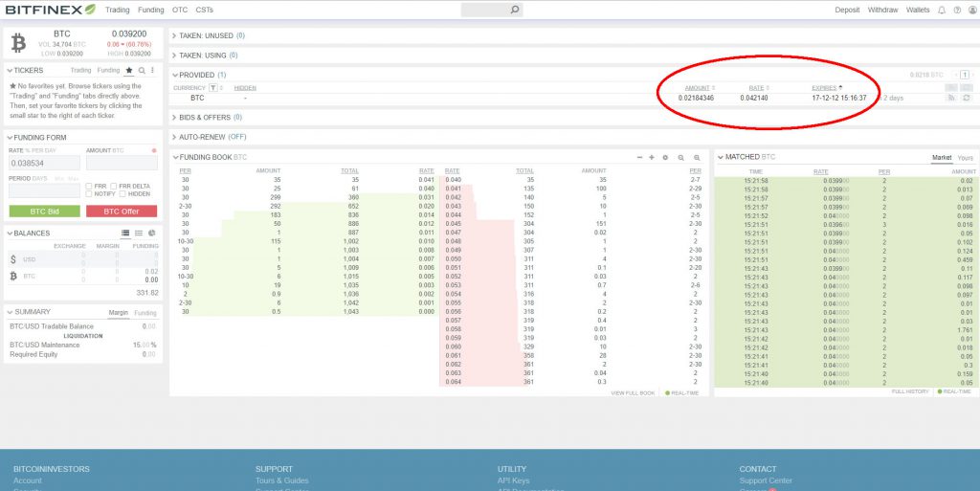Click the Bitcoin symbol beside BTC ticker
Image resolution: width=980 pixels, height=491 pixels.
pos(19,44)
